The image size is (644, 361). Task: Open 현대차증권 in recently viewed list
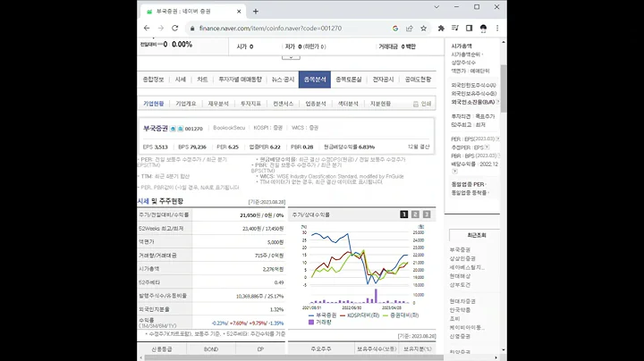[x=462, y=301]
